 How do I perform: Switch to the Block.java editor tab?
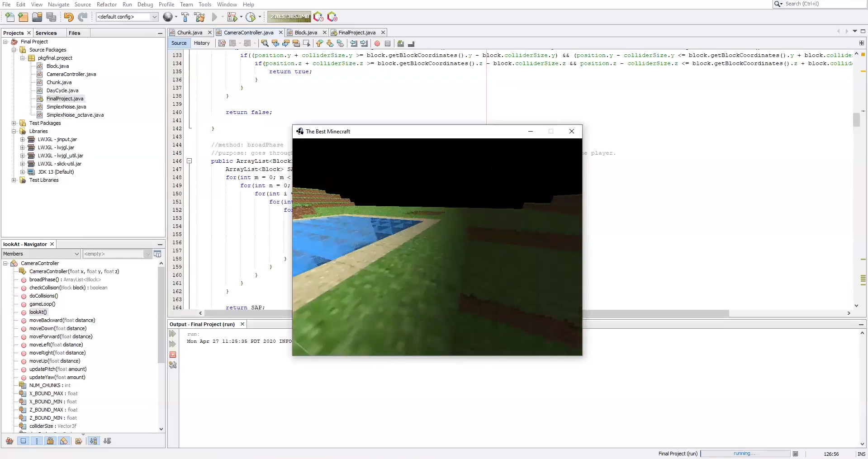[x=305, y=33]
